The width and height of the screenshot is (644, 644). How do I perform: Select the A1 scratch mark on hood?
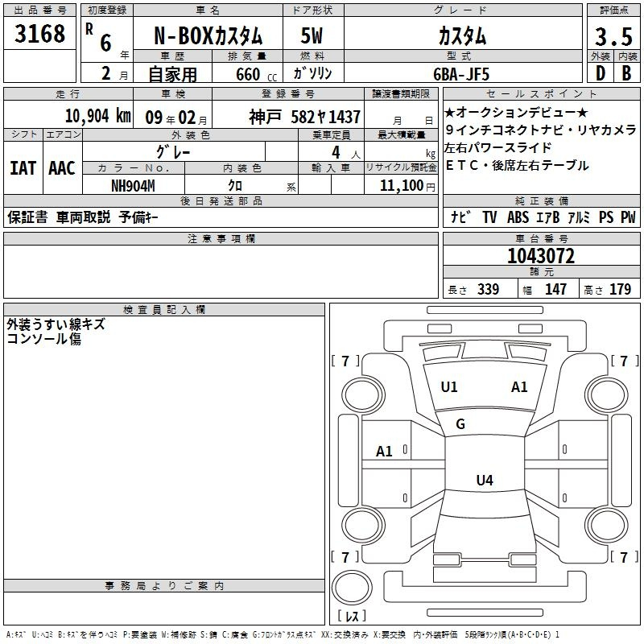coord(519,387)
